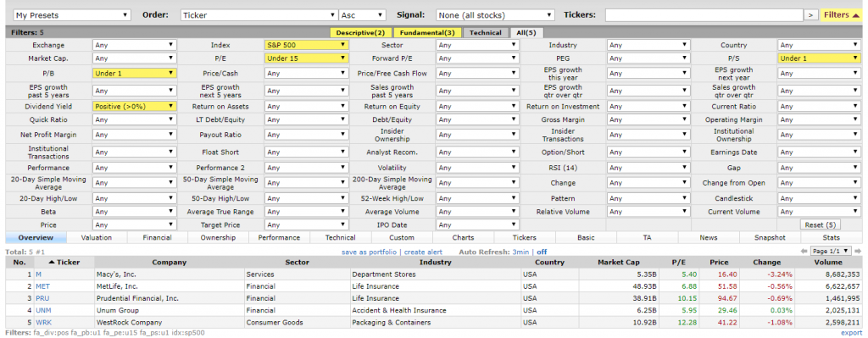Open the Return on Equity dropdown
This screenshot has width=868, height=338.
(478, 106)
